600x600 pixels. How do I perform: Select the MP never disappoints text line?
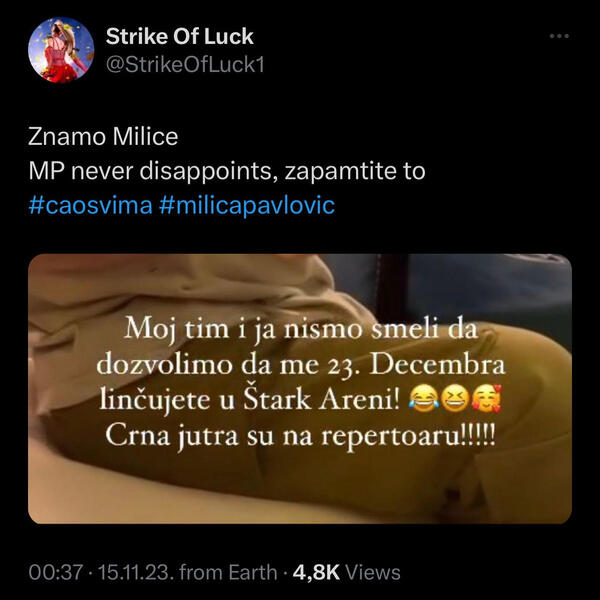[x=227, y=171]
